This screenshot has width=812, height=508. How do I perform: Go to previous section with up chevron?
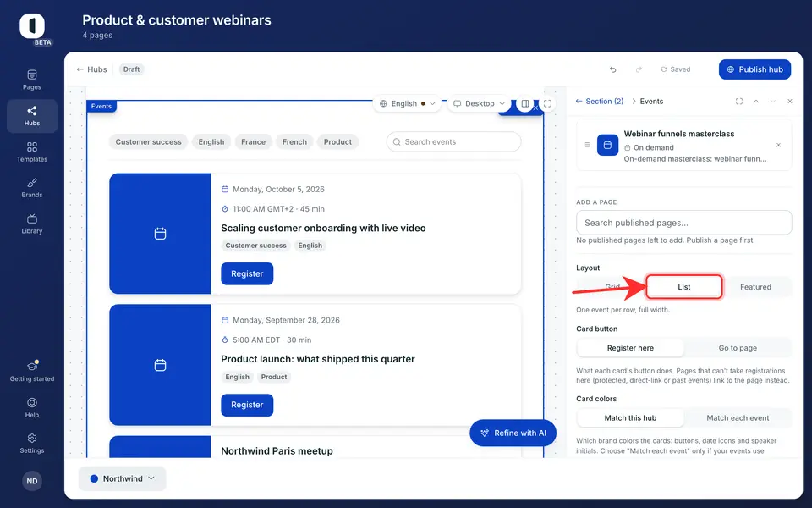(756, 102)
